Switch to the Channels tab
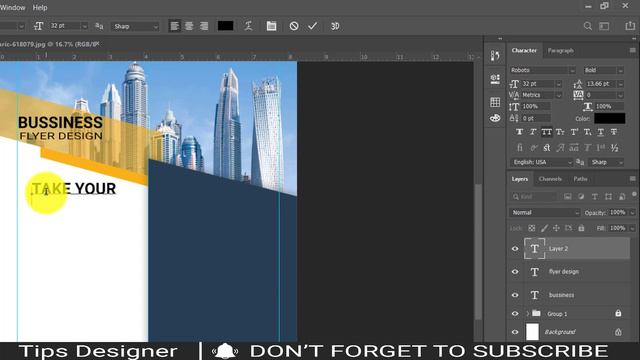640x360 pixels. [550, 179]
